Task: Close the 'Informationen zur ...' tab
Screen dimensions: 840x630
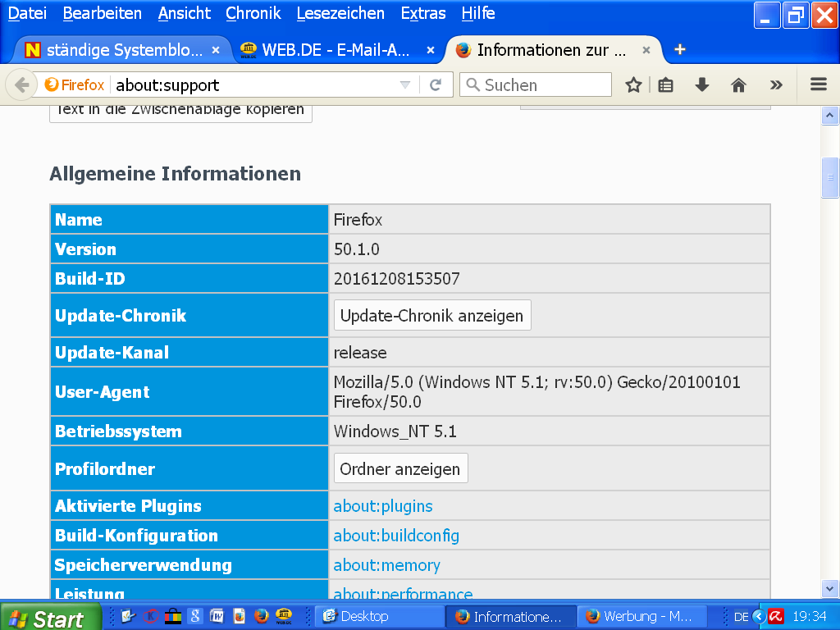Action: [x=646, y=50]
